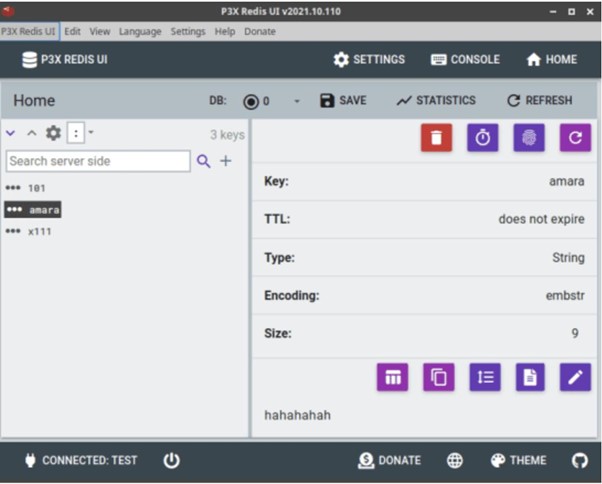Viewport: 602px width, 484px height.
Task: Open the Help menu
Action: click(225, 31)
